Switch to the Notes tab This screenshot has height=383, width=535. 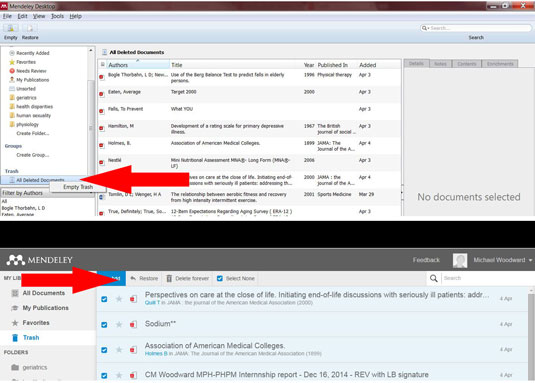coord(440,63)
